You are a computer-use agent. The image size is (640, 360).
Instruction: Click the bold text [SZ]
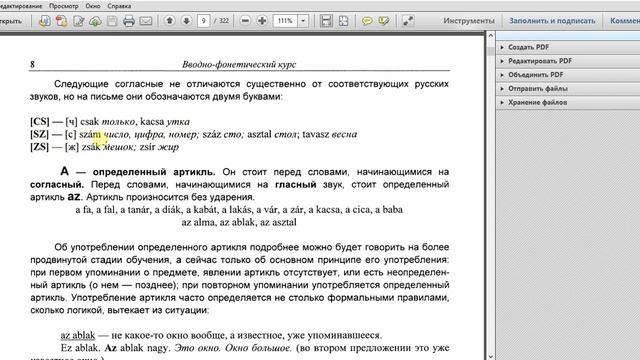pyautogui.click(x=40, y=134)
